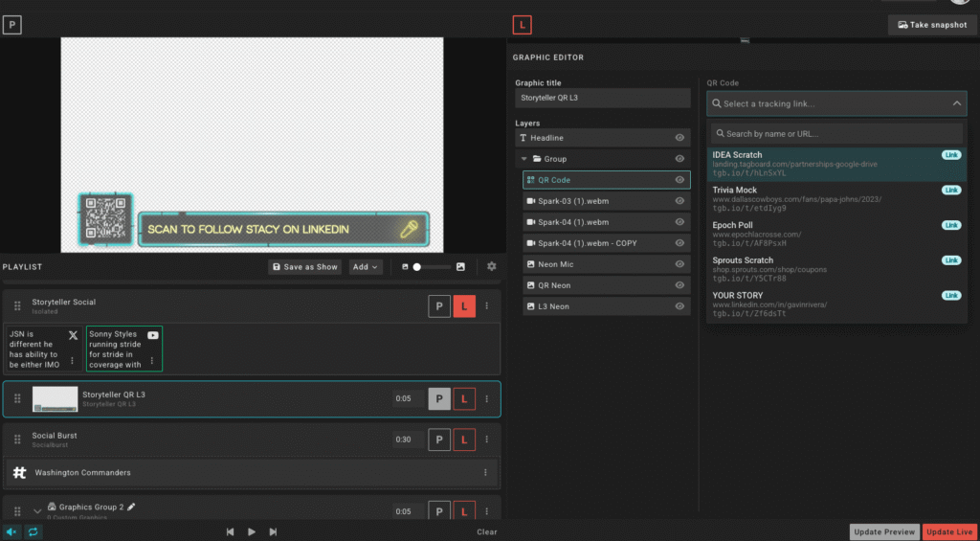The image size is (980, 541).
Task: Select the L3 Neon image layer
Action: (x=606, y=306)
